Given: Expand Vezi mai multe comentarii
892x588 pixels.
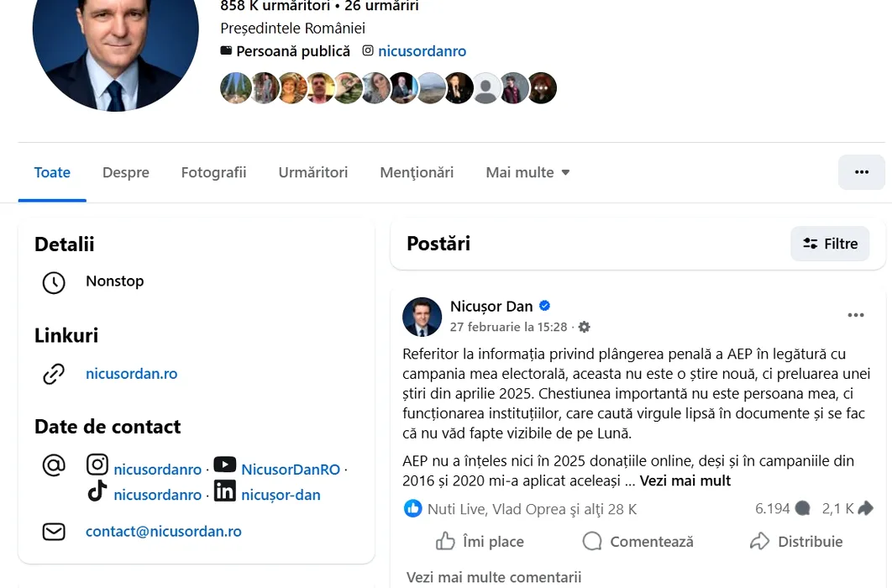Looking at the screenshot, I should pos(494,577).
